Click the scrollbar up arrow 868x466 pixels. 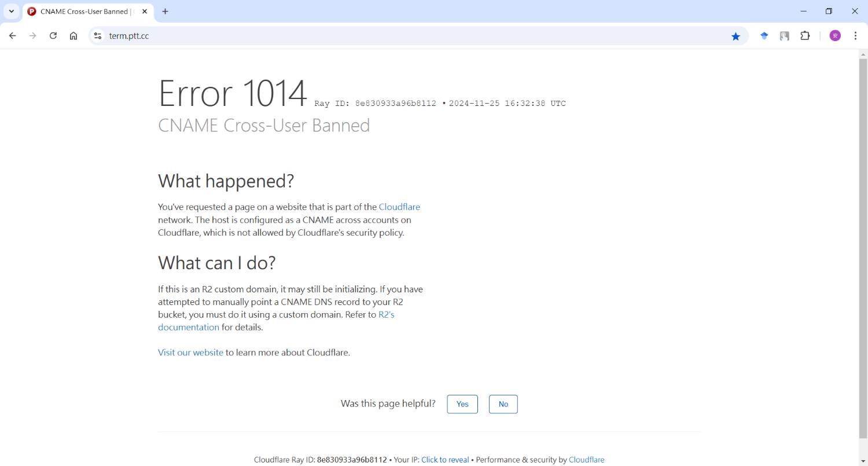pyautogui.click(x=863, y=54)
